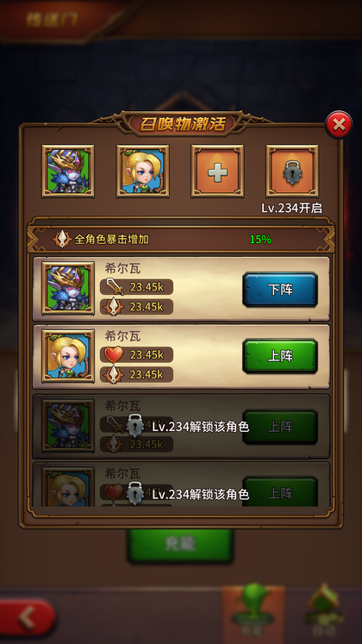Tap the heart health stat icon in second row

pos(114,354)
